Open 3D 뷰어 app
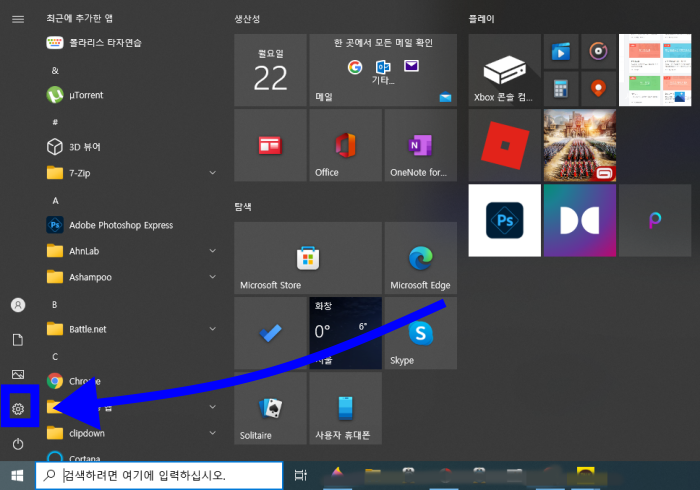This screenshot has width=700, height=490. pos(132,147)
